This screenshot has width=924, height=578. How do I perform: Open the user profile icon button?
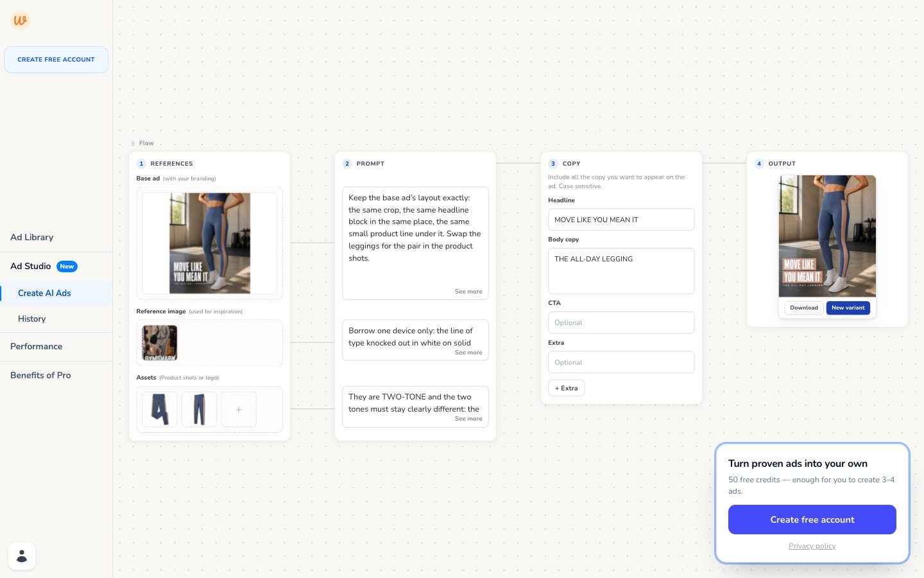[x=22, y=556]
